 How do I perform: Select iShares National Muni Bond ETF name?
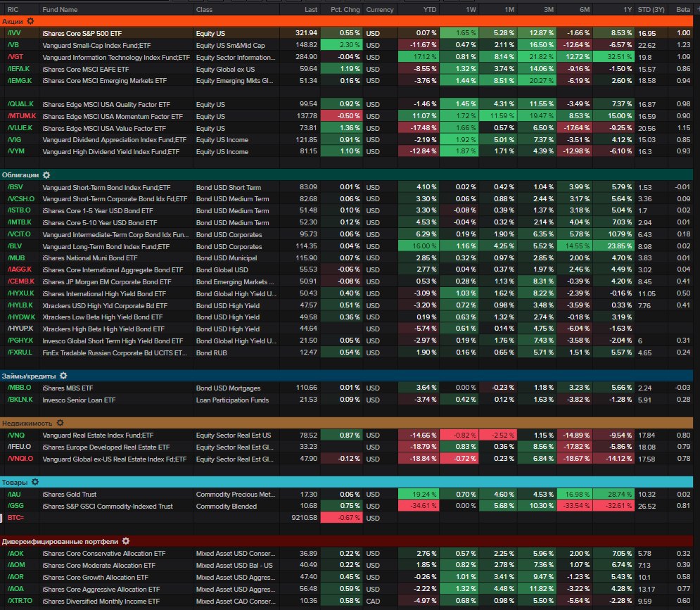pyautogui.click(x=90, y=258)
